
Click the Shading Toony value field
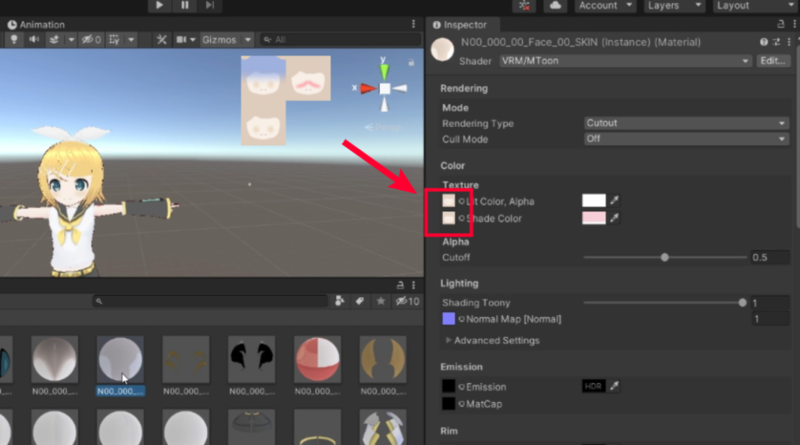[x=770, y=303]
